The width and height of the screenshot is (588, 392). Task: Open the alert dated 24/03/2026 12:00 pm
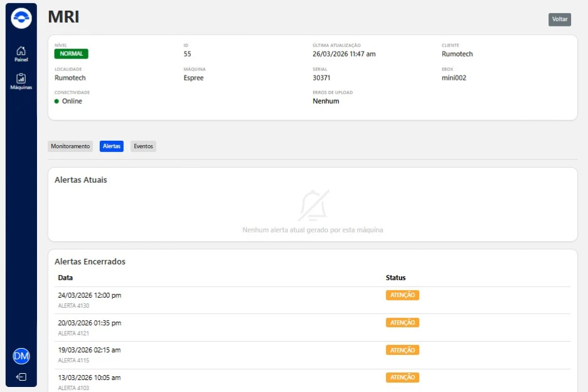point(90,295)
